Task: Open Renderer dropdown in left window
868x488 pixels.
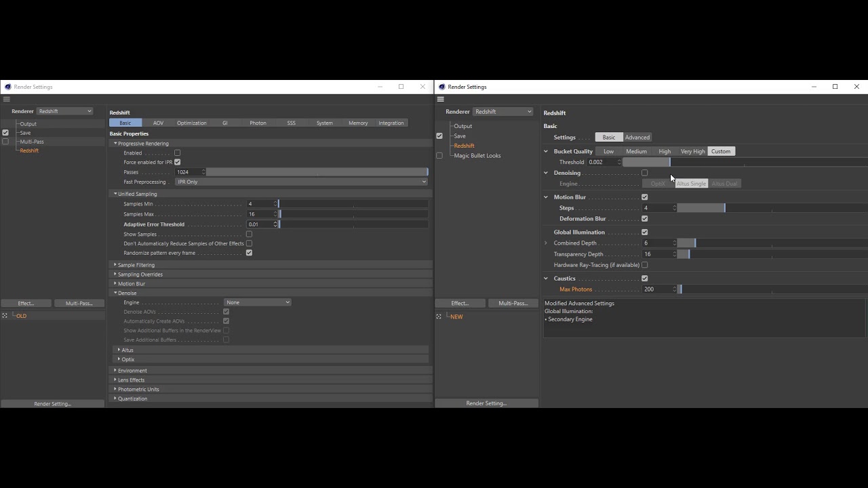Action: [64, 111]
